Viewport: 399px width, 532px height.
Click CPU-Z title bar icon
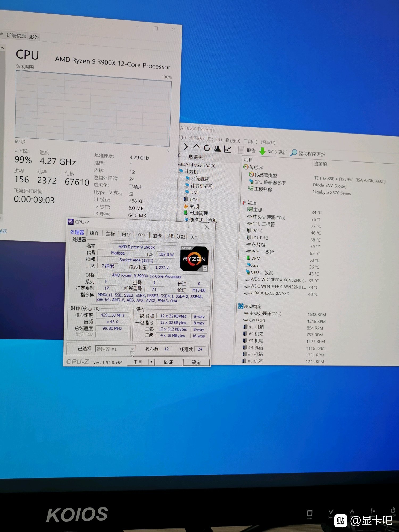click(71, 222)
